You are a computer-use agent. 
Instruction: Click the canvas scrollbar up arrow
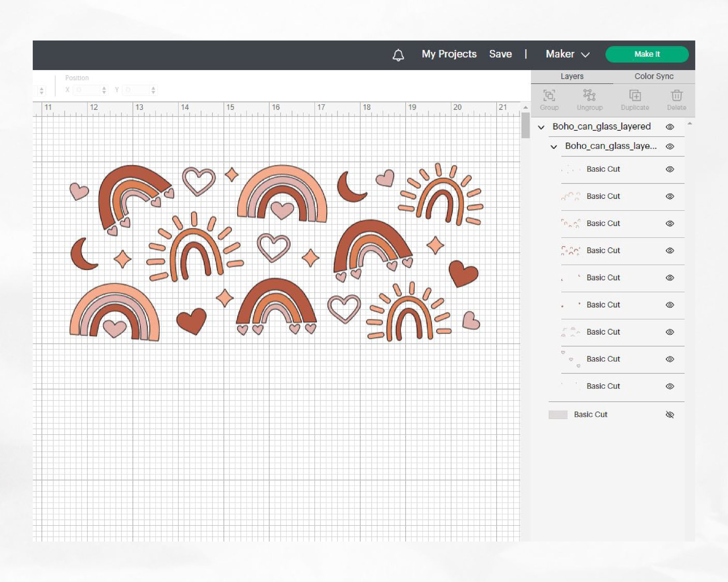(x=525, y=107)
